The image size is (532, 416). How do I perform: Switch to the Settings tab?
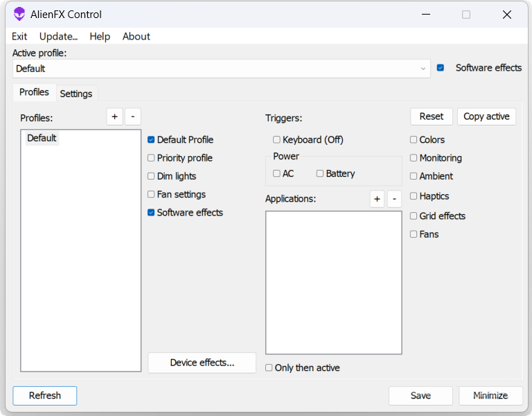tap(76, 94)
